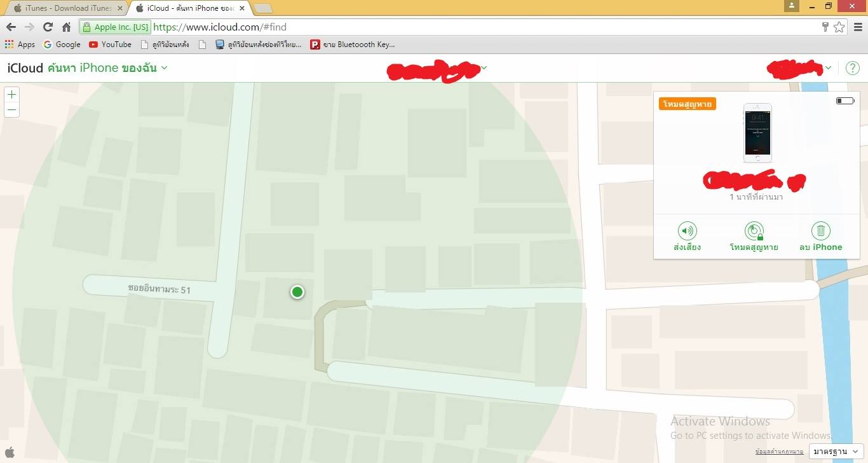Open Google bookmark
The height and width of the screenshot is (463, 868).
[62, 45]
